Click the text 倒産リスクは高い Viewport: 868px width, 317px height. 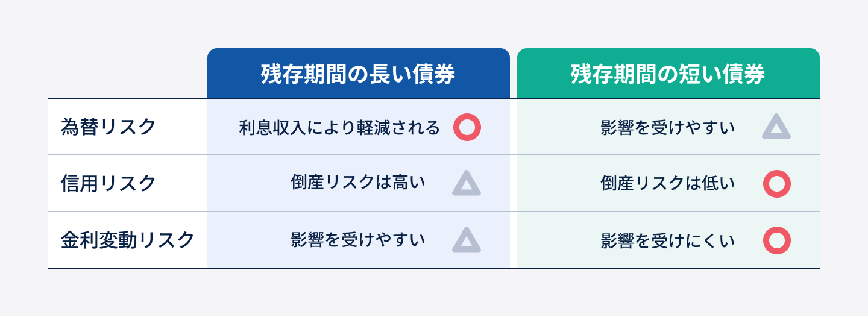click(x=358, y=184)
